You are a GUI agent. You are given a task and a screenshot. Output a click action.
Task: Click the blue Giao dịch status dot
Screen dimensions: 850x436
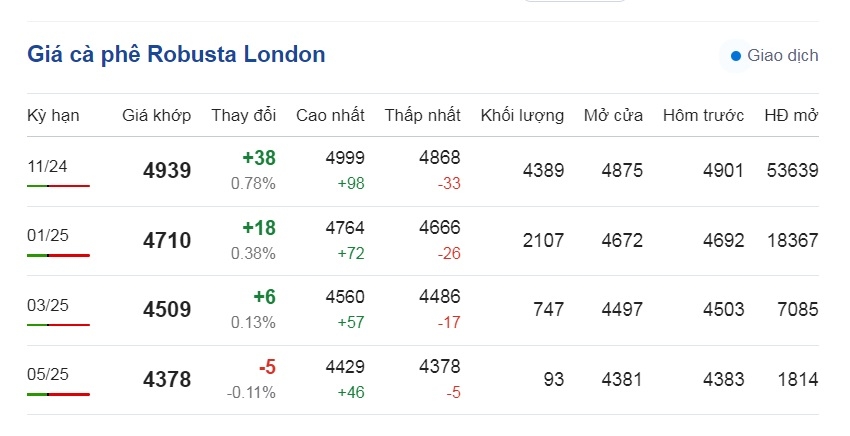tap(736, 56)
